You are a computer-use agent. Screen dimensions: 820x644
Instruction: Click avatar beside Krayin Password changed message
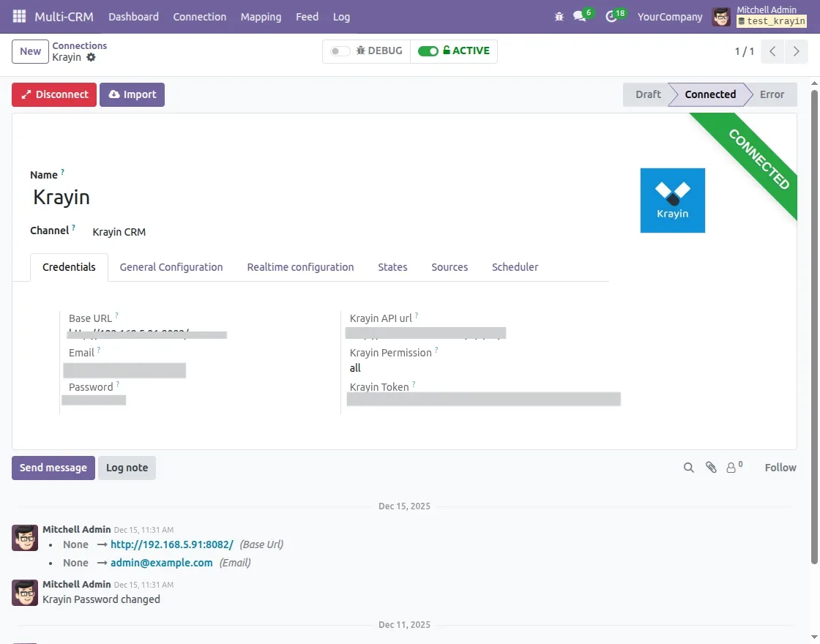[x=25, y=593]
